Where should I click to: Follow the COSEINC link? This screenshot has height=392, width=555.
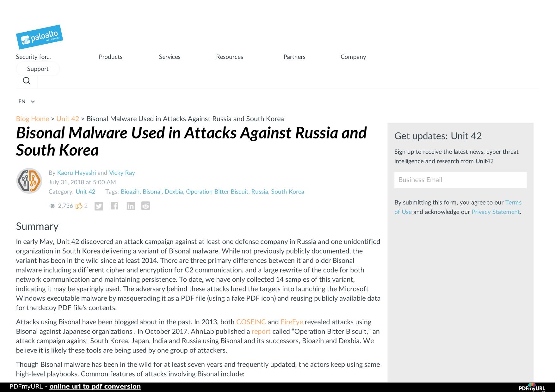(251, 322)
